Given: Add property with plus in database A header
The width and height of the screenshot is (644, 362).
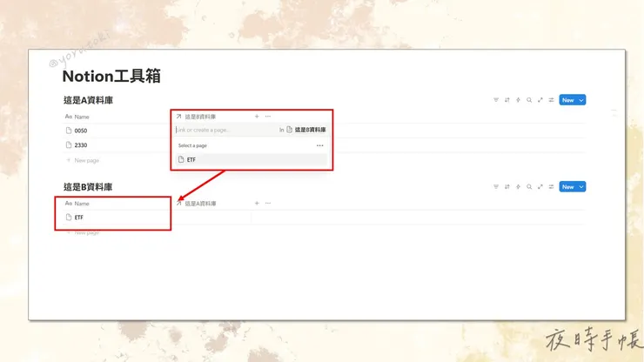Looking at the screenshot, I should point(257,117).
